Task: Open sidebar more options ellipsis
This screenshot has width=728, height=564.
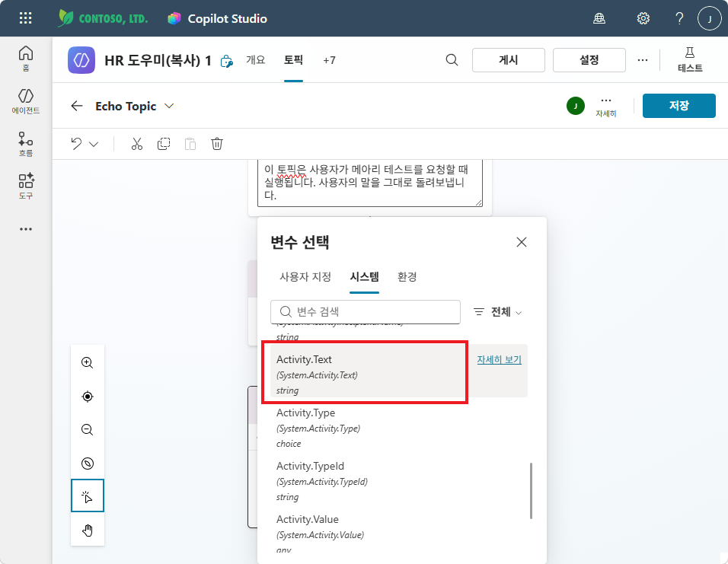Action: pyautogui.click(x=26, y=229)
